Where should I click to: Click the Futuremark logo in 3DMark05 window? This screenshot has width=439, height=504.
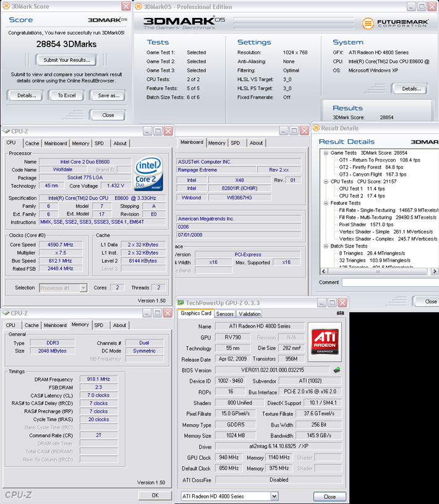click(395, 23)
